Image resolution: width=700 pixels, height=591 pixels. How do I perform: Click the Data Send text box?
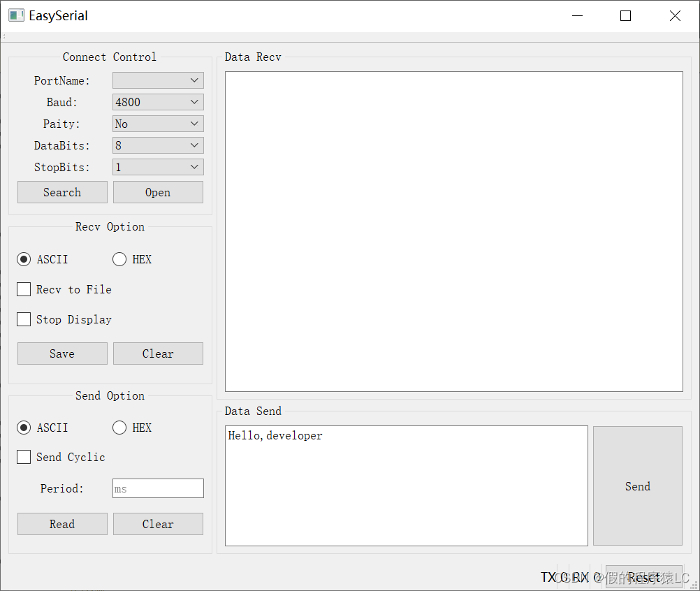tap(407, 486)
